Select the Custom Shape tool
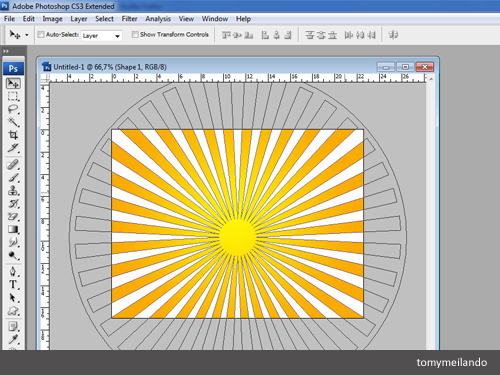 click(x=13, y=311)
